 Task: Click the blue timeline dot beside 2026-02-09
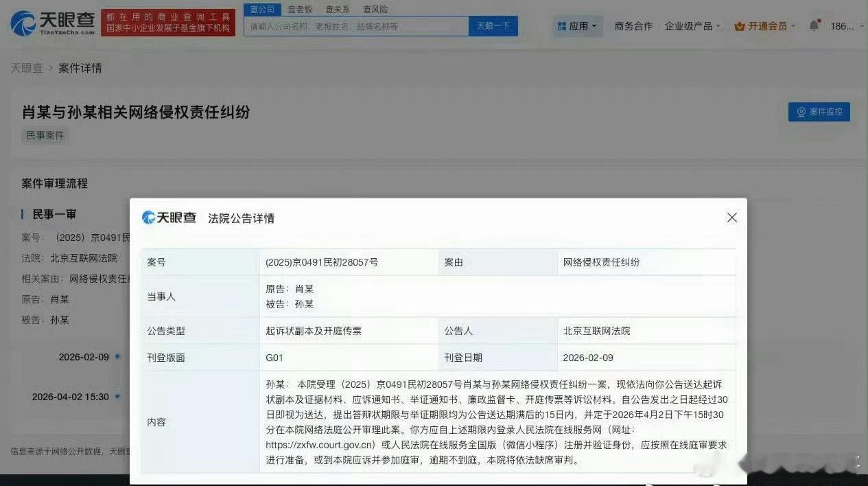point(117,357)
